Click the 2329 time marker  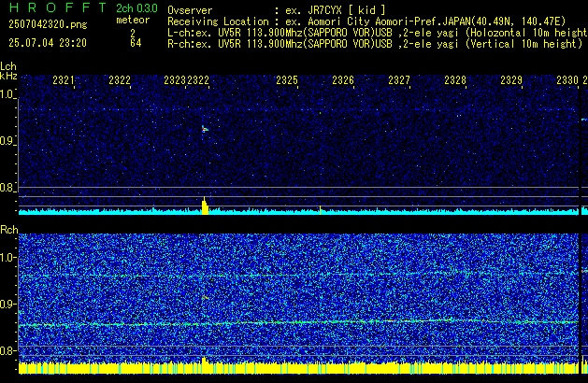click(510, 80)
